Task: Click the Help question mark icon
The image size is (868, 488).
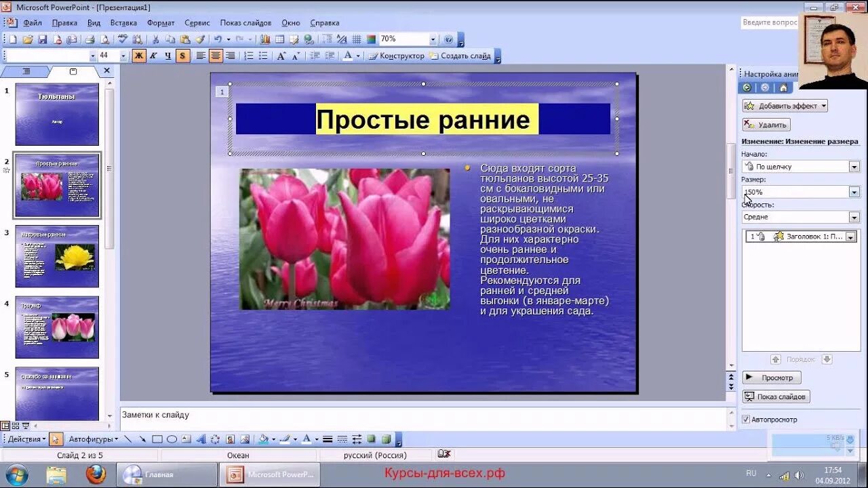Action: click(448, 39)
